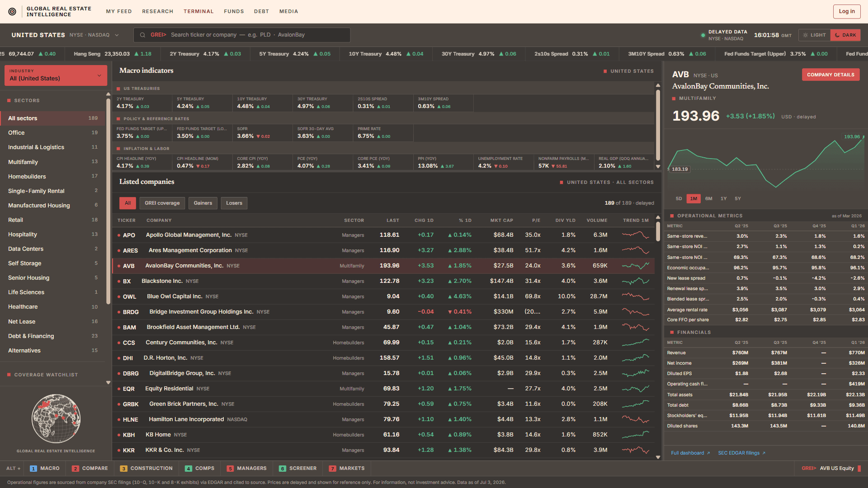Open DEBT nav item
Image resolution: width=868 pixels, height=488 pixels.
[261, 11]
